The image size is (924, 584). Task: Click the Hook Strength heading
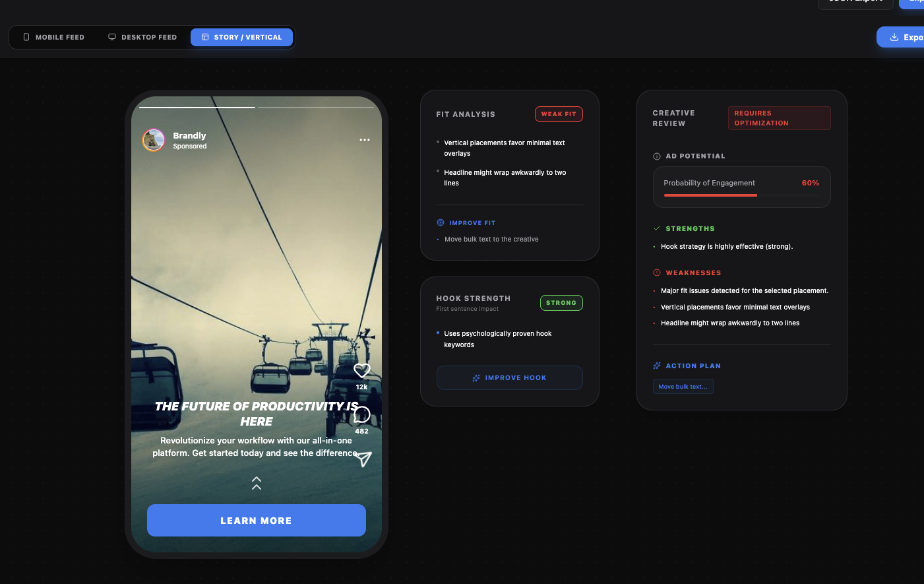[474, 298]
